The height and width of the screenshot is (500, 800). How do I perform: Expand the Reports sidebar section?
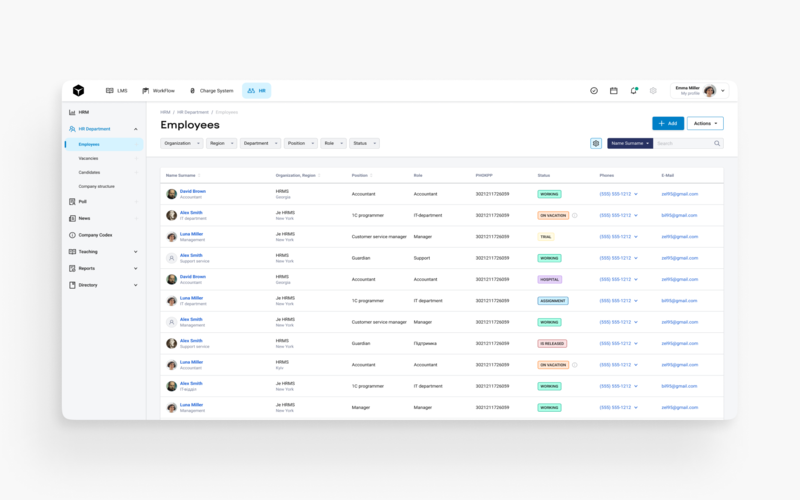(x=136, y=268)
